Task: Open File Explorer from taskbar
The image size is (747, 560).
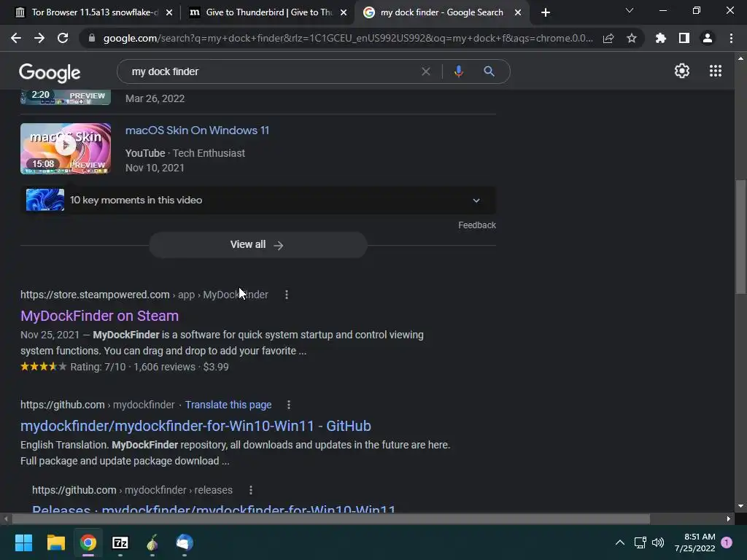Action: (55, 542)
